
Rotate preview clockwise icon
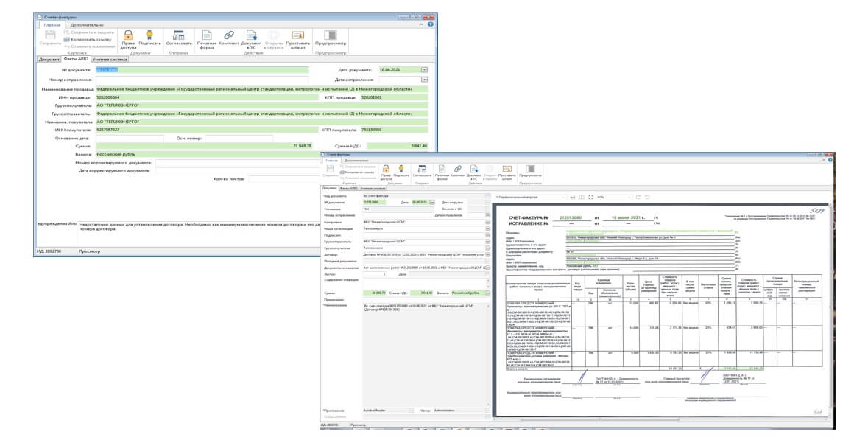(x=638, y=197)
